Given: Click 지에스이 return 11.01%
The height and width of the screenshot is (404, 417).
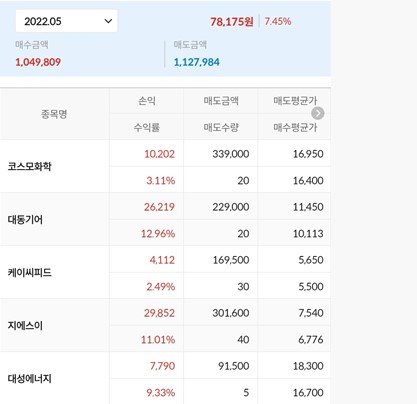Looking at the screenshot, I should pos(158,339).
